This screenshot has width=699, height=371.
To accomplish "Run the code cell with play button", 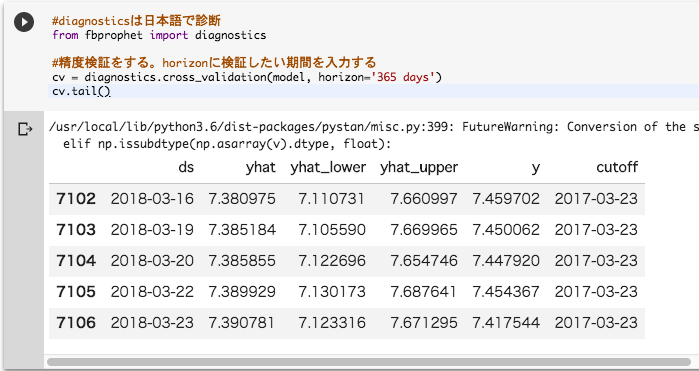I will [x=24, y=22].
